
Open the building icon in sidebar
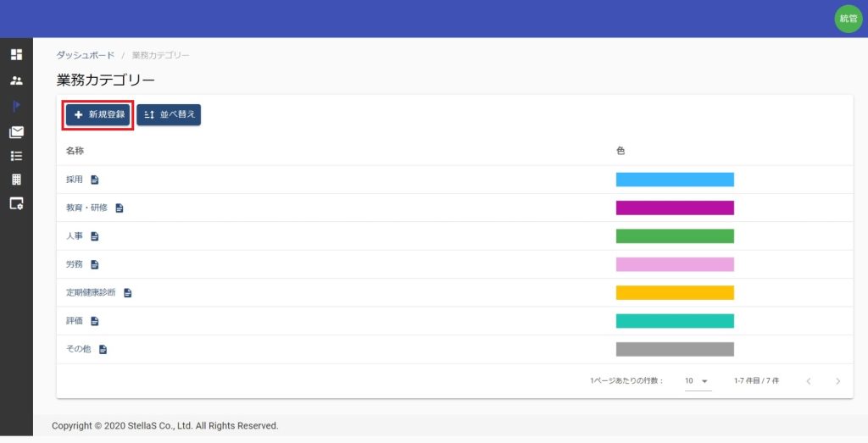pyautogui.click(x=16, y=180)
